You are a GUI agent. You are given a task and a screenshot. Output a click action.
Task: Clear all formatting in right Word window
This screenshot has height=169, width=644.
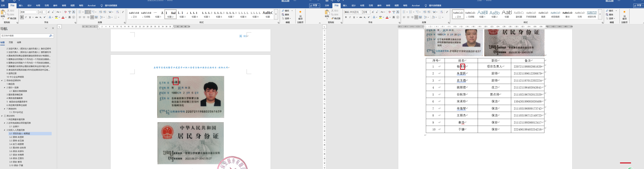389,12
